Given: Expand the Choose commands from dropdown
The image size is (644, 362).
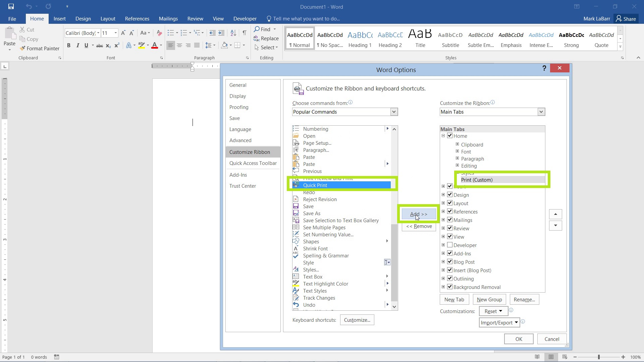Looking at the screenshot, I should click(x=394, y=112).
